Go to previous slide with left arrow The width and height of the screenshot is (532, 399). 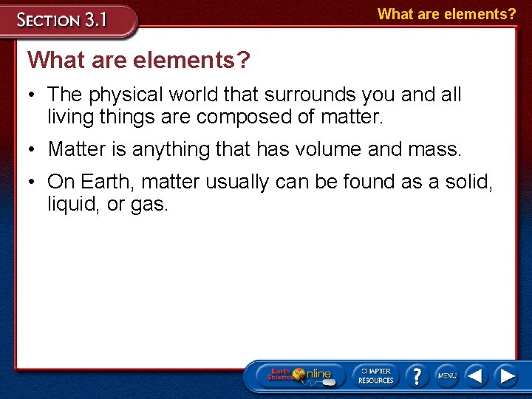(476, 376)
